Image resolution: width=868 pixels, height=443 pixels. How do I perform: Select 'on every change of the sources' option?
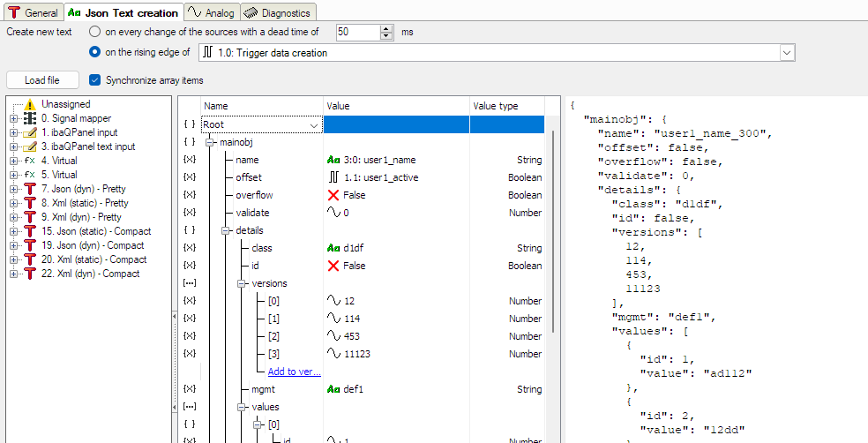(x=95, y=32)
